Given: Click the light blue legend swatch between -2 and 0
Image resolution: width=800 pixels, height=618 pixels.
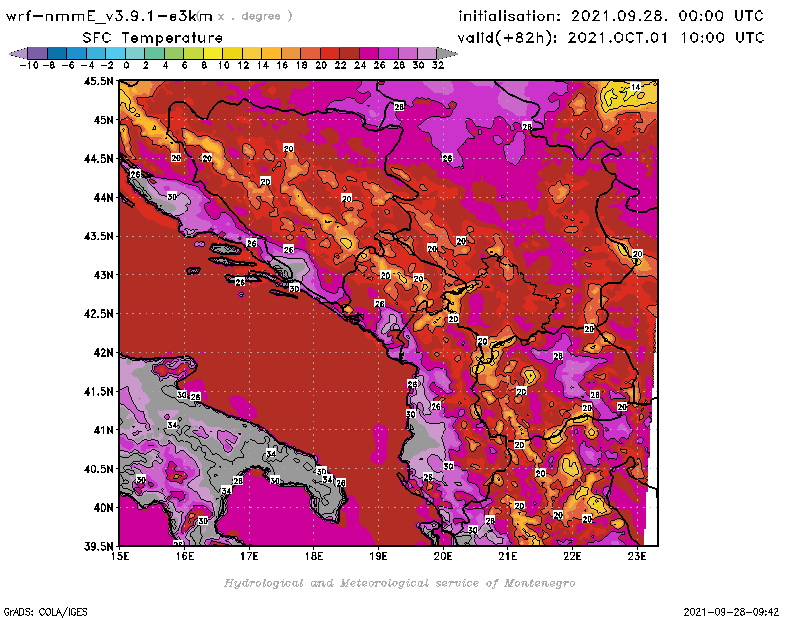Looking at the screenshot, I should (x=115, y=53).
